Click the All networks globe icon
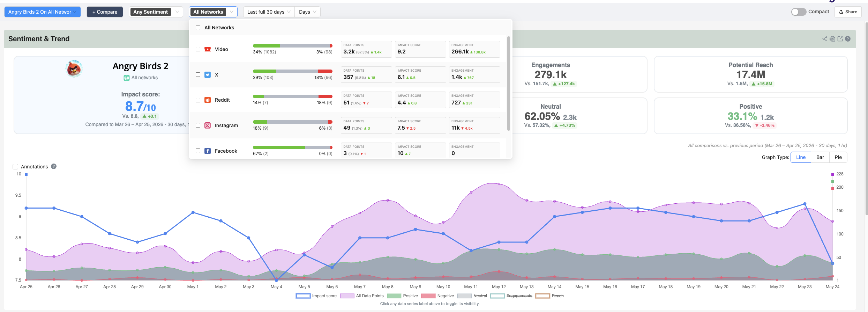 pos(127,78)
